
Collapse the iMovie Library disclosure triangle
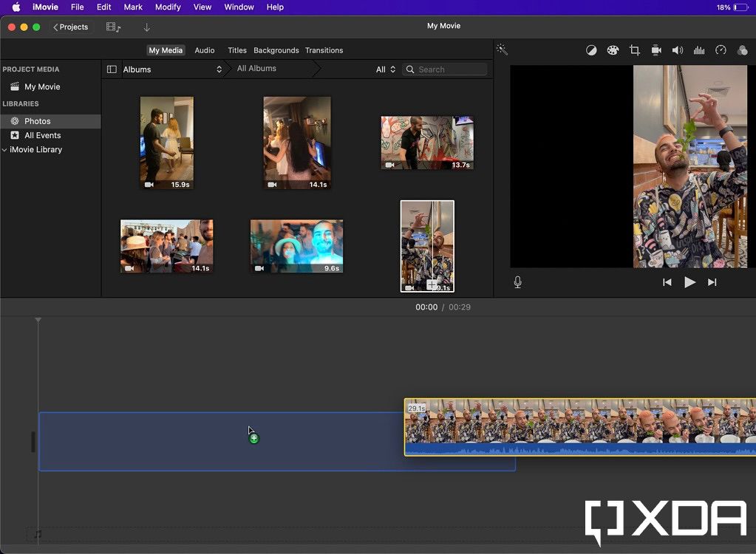(x=5, y=149)
